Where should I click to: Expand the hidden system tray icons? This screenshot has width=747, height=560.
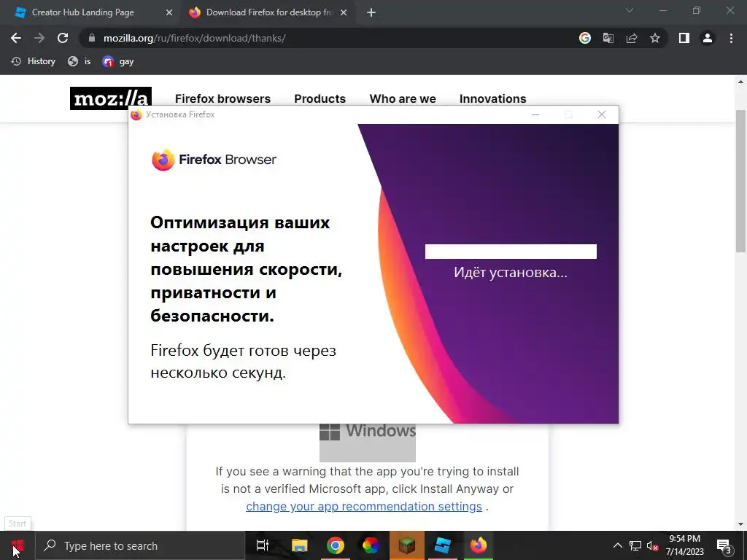pos(617,545)
